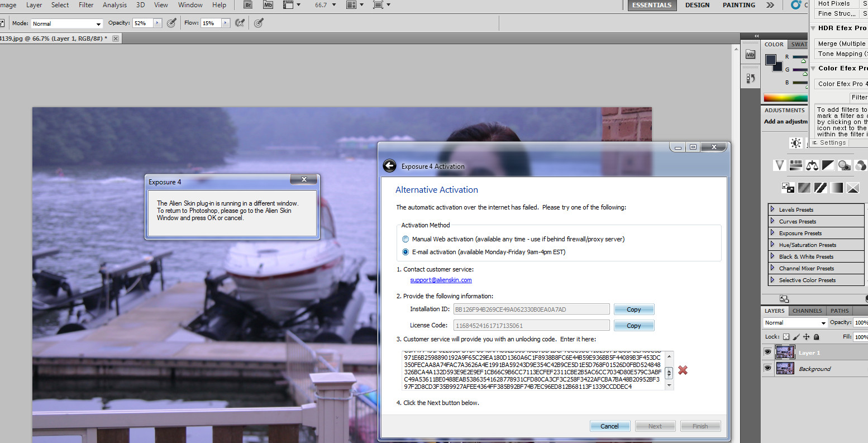Add an Invert adjustment
This screenshot has width=868, height=443.
pos(788,187)
